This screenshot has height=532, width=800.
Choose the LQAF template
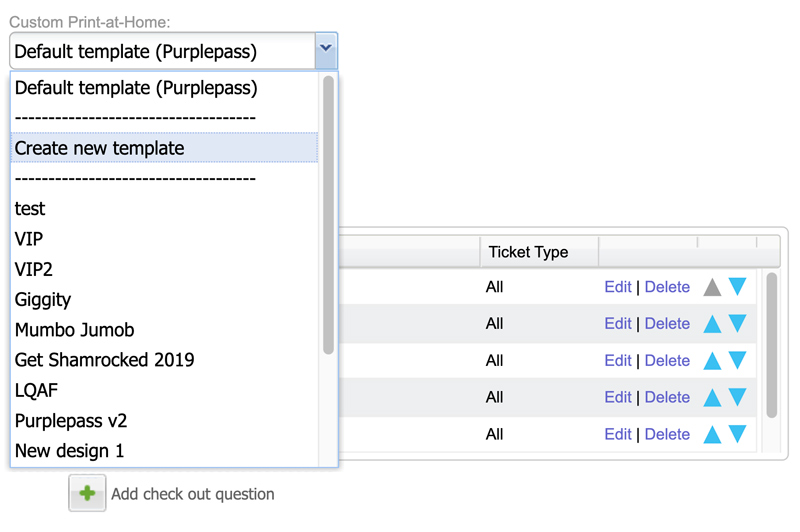coord(165,391)
